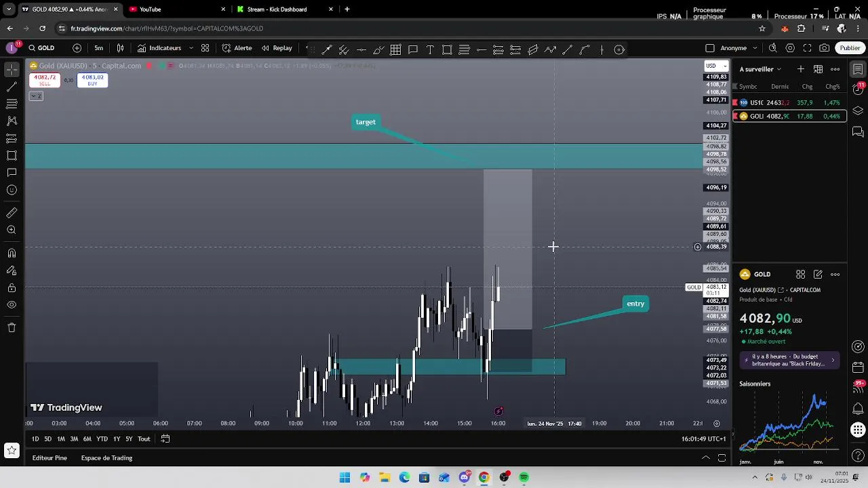Hide all drawings with eye icon
This screenshot has height=488, width=868.
(12, 305)
